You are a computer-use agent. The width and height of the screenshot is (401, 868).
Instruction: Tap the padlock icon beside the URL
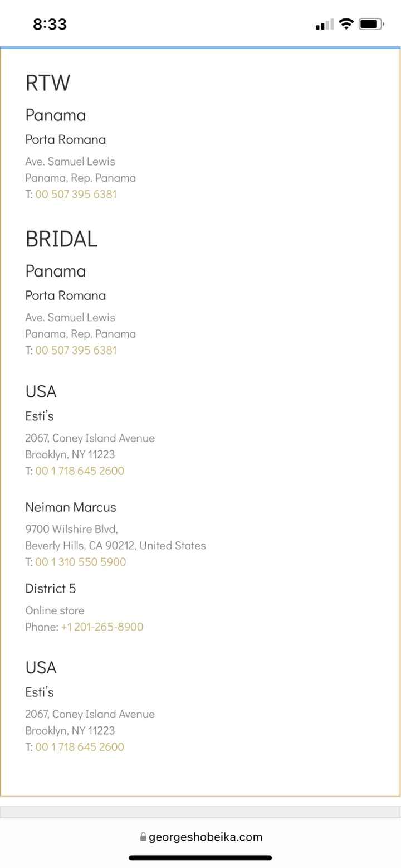(143, 837)
